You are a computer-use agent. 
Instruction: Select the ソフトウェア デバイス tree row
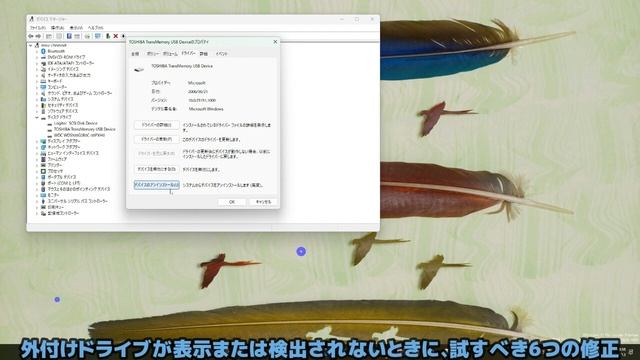pyautogui.click(x=62, y=111)
